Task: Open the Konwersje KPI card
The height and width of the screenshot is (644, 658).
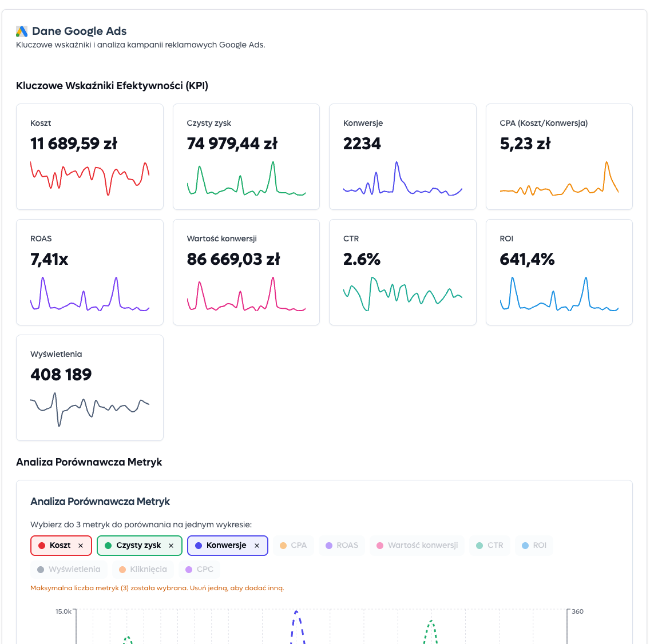Action: click(x=403, y=156)
